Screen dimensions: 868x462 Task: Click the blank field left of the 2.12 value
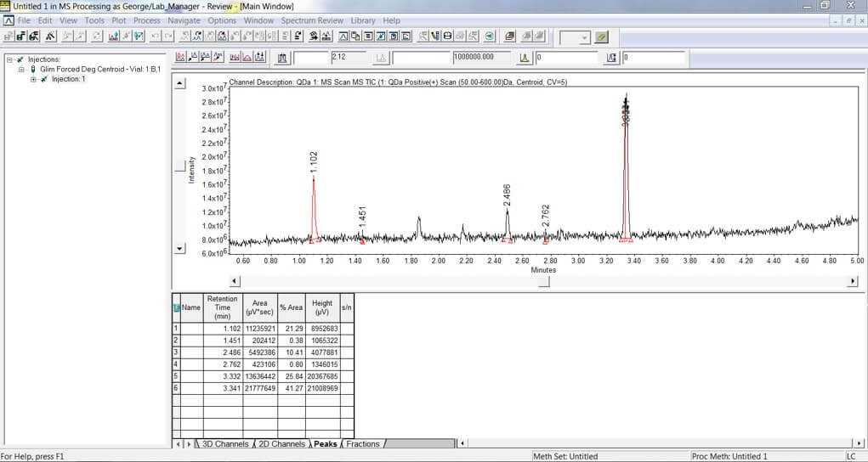click(311, 58)
